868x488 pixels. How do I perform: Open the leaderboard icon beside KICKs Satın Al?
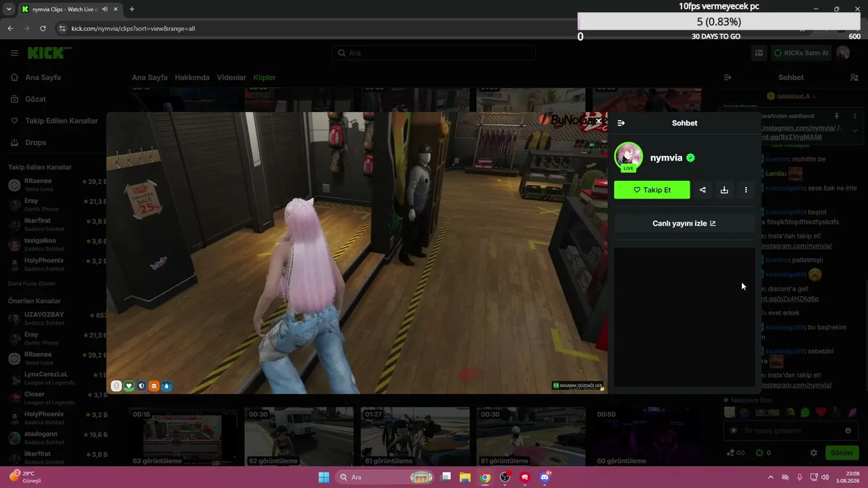(759, 53)
